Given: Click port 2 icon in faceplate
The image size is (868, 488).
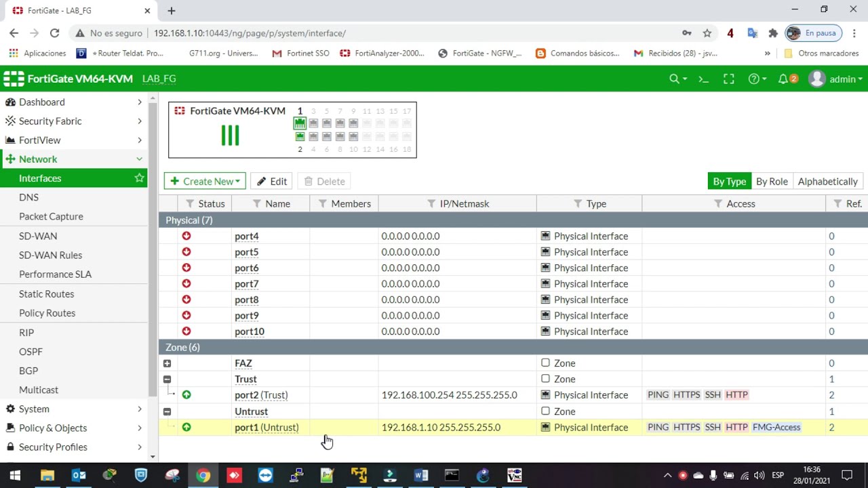Looking at the screenshot, I should [x=300, y=136].
